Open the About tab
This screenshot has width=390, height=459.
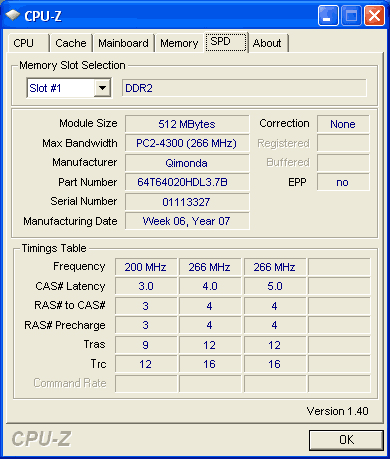(x=268, y=43)
